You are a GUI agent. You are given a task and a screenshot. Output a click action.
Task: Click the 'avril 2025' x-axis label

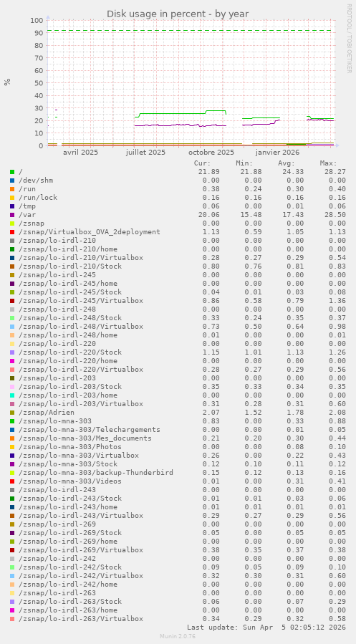click(80, 153)
